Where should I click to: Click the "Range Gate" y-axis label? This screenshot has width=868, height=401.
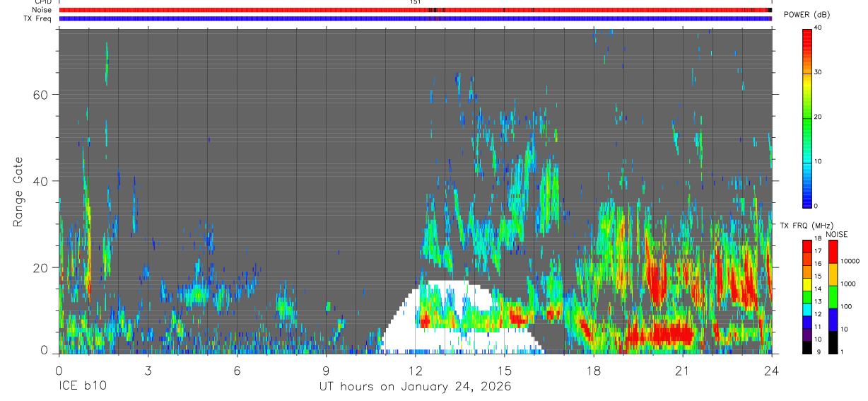tap(18, 192)
